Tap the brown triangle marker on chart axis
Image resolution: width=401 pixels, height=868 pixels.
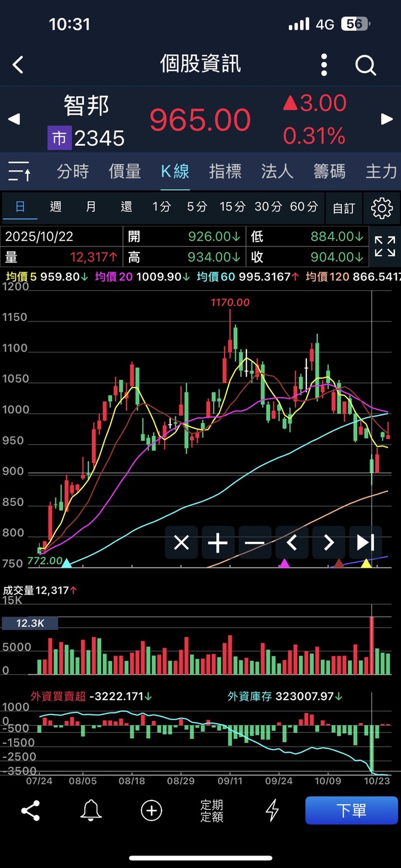point(339,563)
